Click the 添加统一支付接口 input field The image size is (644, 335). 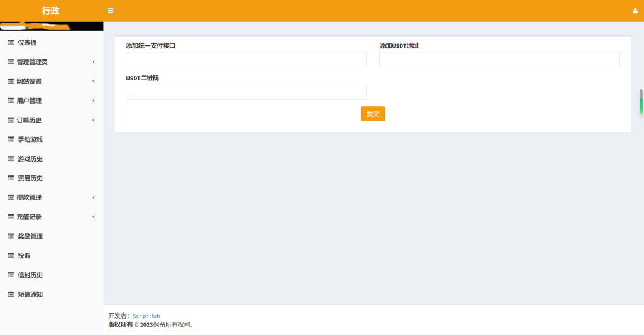(246, 60)
